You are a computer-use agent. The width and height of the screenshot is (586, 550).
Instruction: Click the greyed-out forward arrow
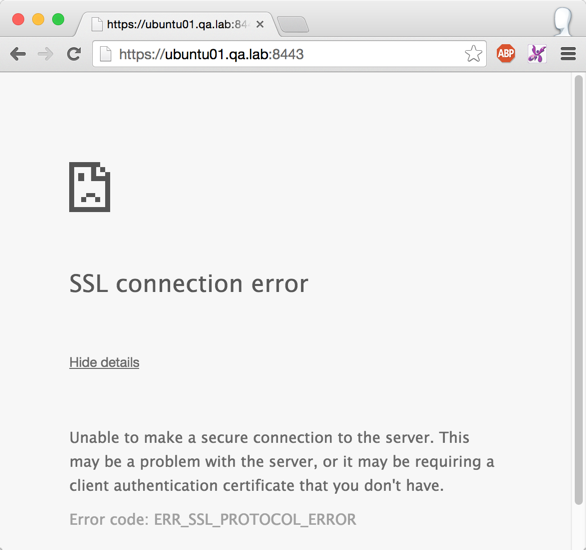point(46,54)
